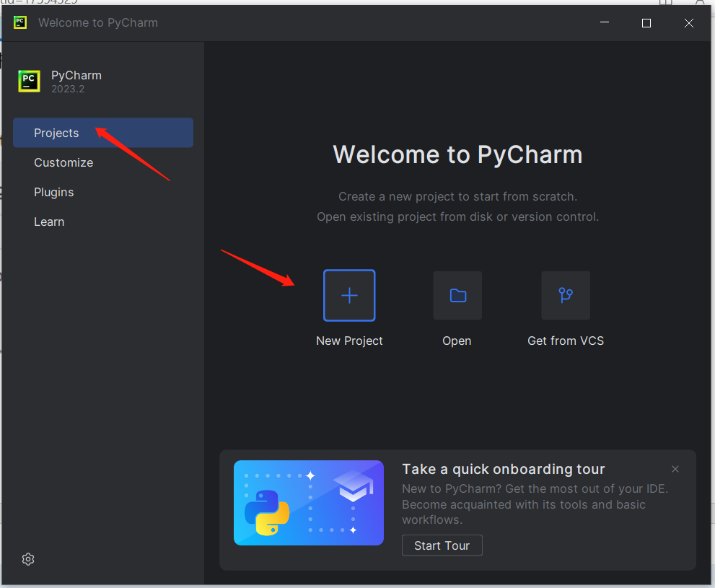Click the Welcome to PyCharm heading
This screenshot has width=715, height=588.
click(457, 154)
